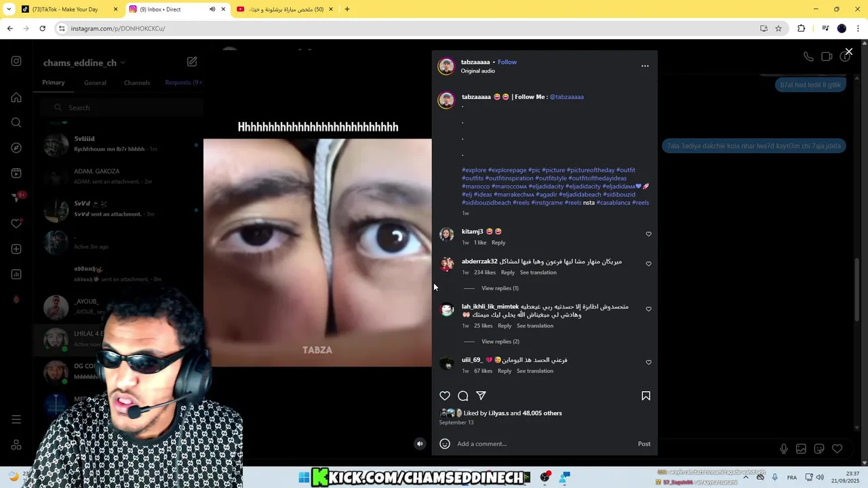868x488 pixels.
Task: Open Messages icon with red badge
Action: pos(17,198)
